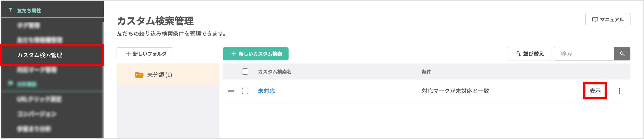The image size is (644, 139).
Task: Check the checkbox for 未対応 row
Action: [245, 91]
